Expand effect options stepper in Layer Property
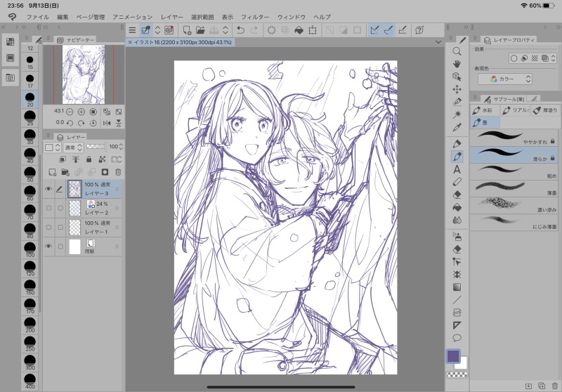The image size is (562, 392). [x=553, y=58]
